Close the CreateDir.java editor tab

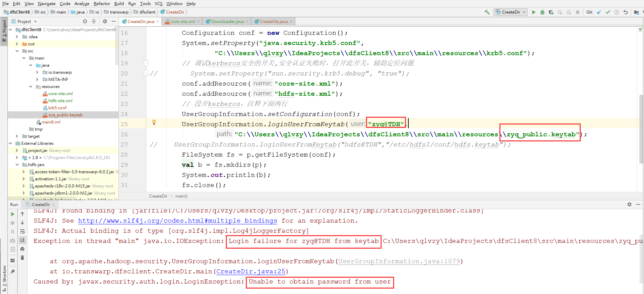pos(157,22)
